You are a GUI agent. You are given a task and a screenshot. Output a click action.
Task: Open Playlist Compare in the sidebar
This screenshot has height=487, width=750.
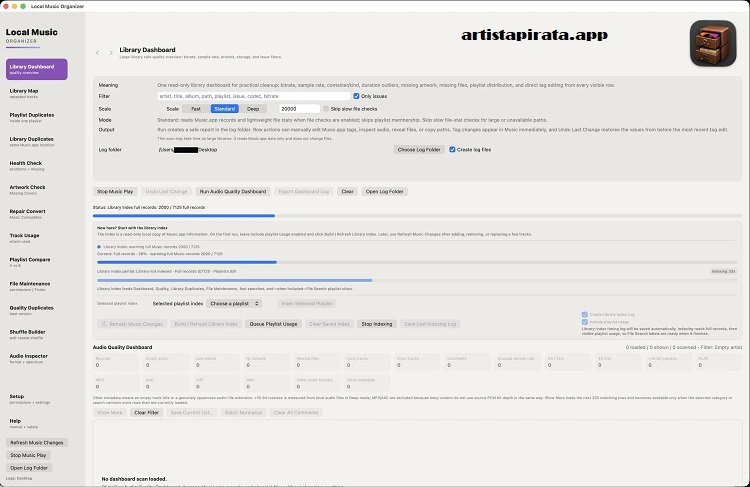coord(37,262)
